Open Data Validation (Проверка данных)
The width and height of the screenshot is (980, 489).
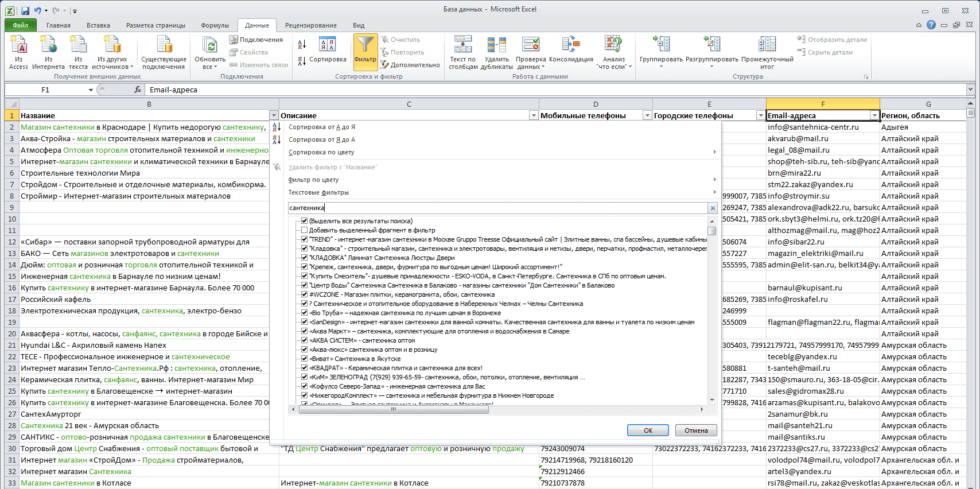(531, 52)
